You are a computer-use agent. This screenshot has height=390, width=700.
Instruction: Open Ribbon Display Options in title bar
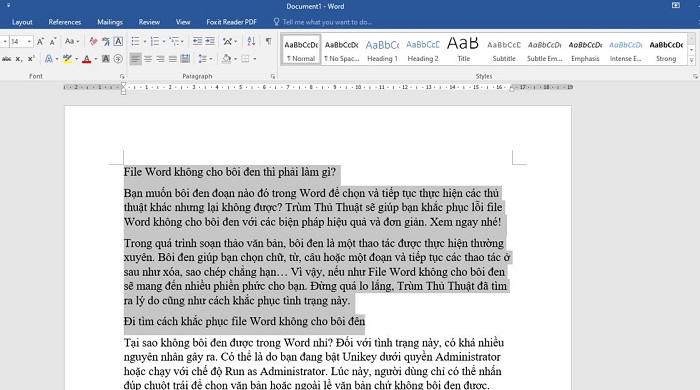676,5
